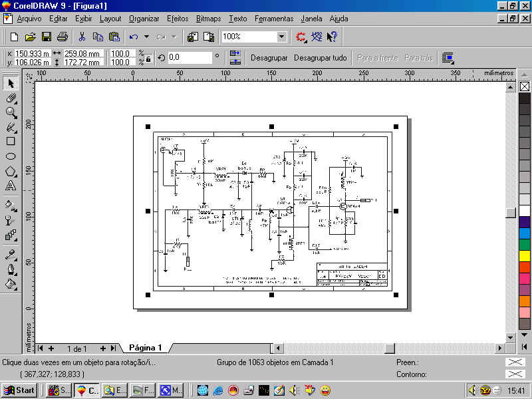Select the Zoom magnifier tool
Viewport: 532px width, 399px height.
point(11,112)
